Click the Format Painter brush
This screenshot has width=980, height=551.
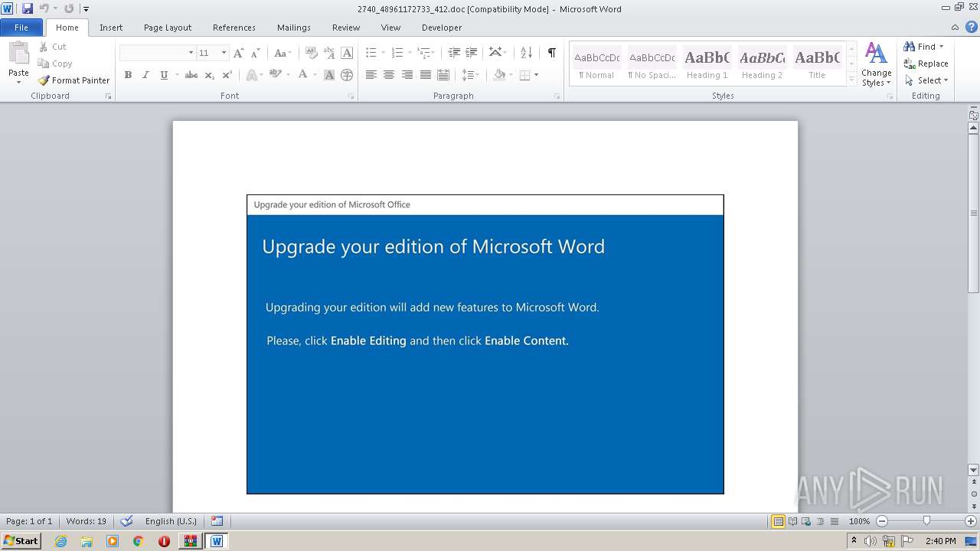pos(73,80)
